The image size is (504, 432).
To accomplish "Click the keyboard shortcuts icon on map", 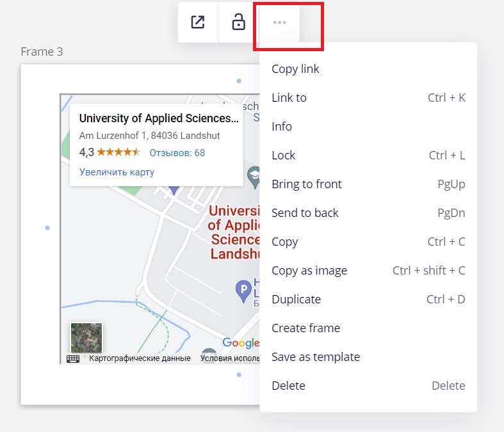I will coord(73,358).
